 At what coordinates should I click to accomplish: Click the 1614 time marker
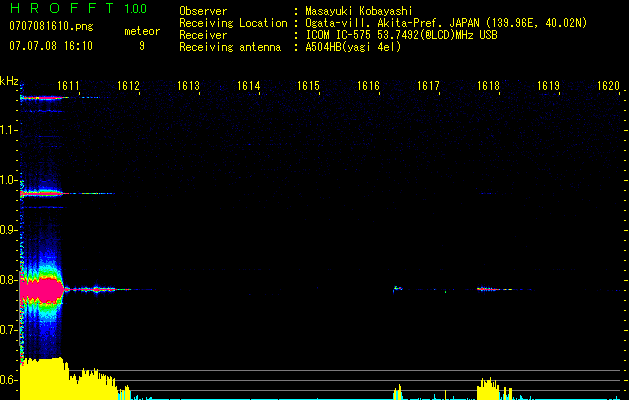point(248,85)
